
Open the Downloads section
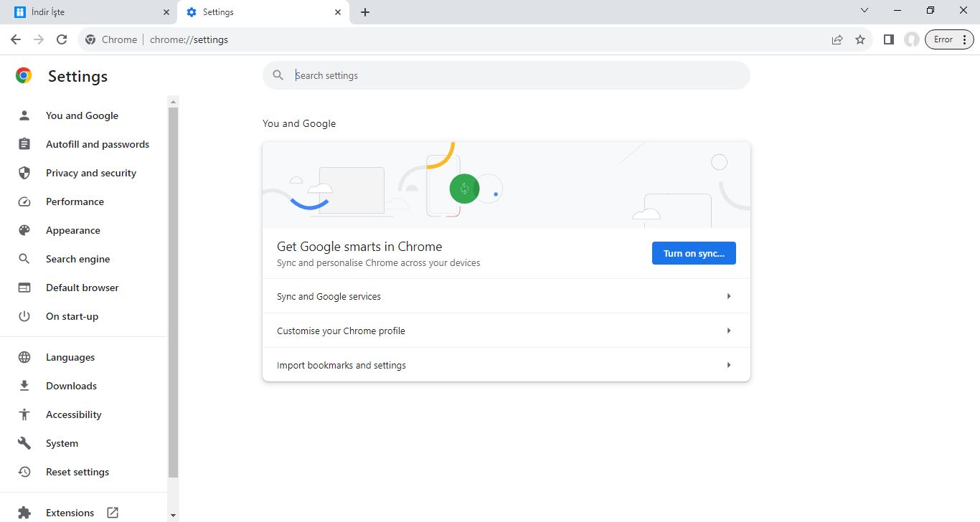click(x=71, y=386)
